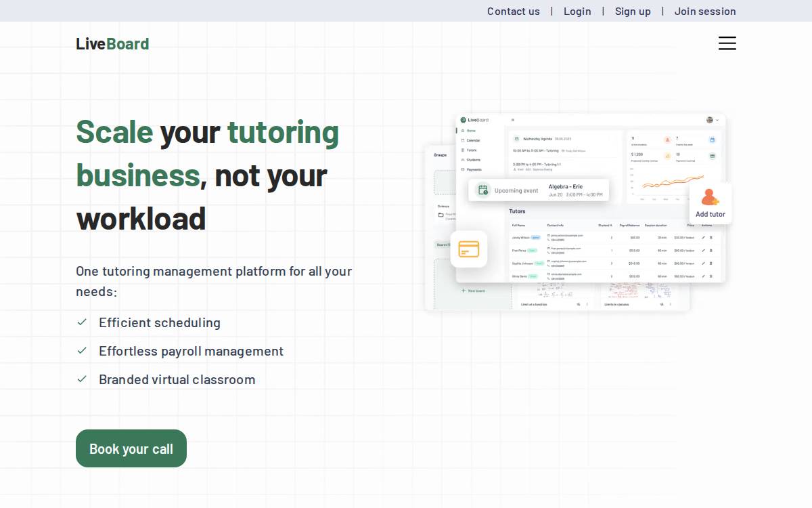Screen dimensions: 812x508
Task: Go to the Login page
Action: tap(577, 11)
